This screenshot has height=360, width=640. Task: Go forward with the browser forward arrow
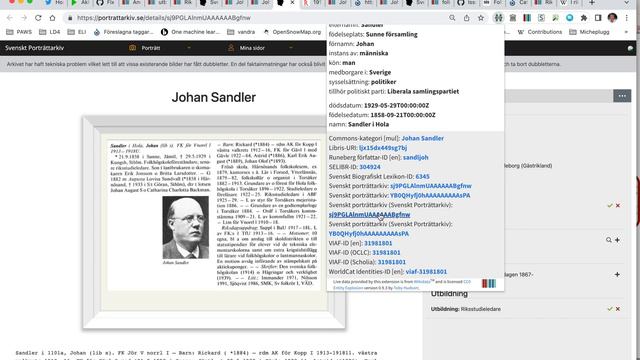tap(24, 18)
